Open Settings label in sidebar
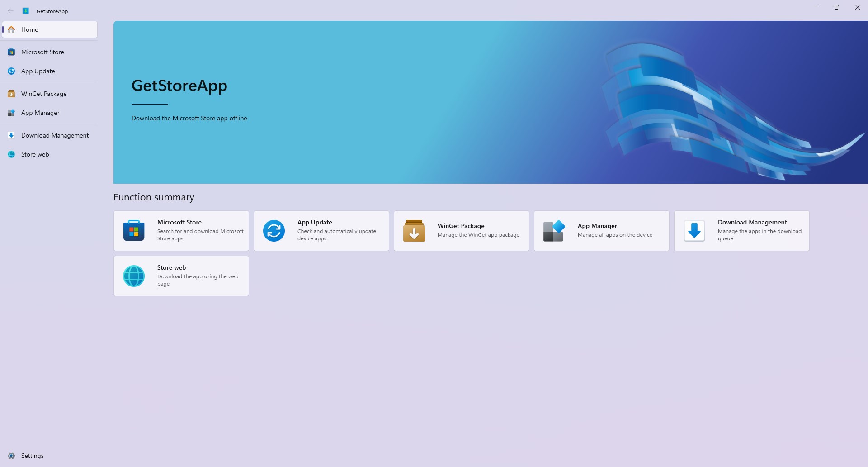The height and width of the screenshot is (467, 868). click(33, 456)
